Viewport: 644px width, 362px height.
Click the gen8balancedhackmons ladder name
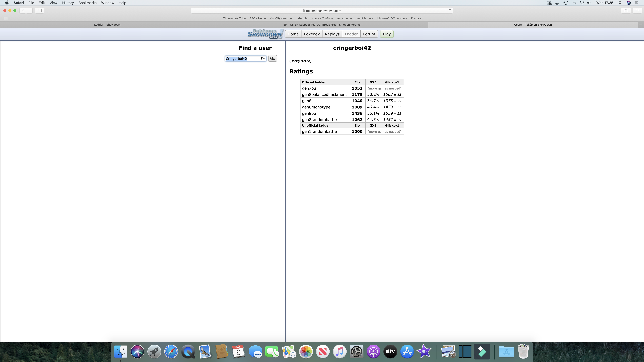[325, 94]
